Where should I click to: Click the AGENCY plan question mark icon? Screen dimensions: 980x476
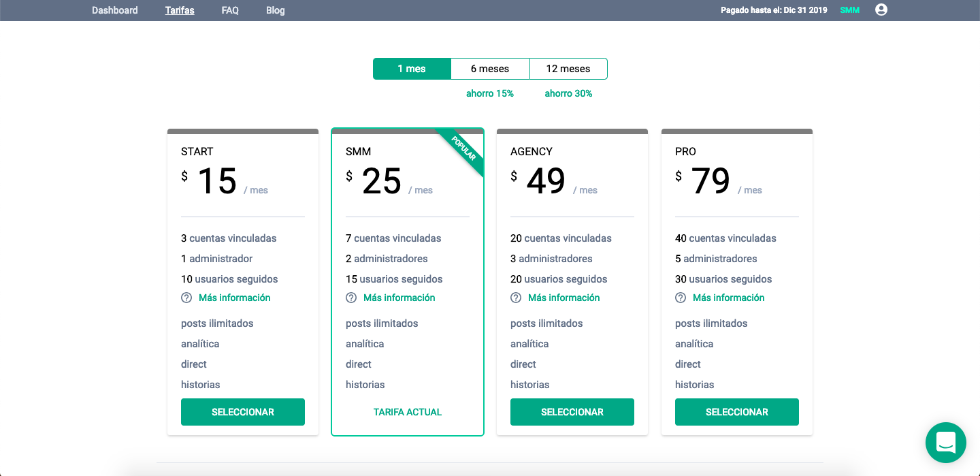(516, 298)
